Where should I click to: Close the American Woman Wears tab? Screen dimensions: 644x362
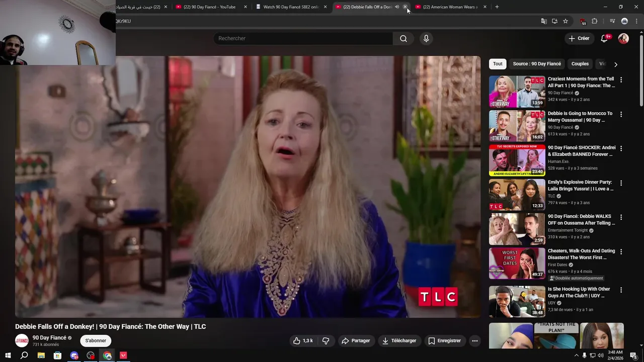pos(485,7)
